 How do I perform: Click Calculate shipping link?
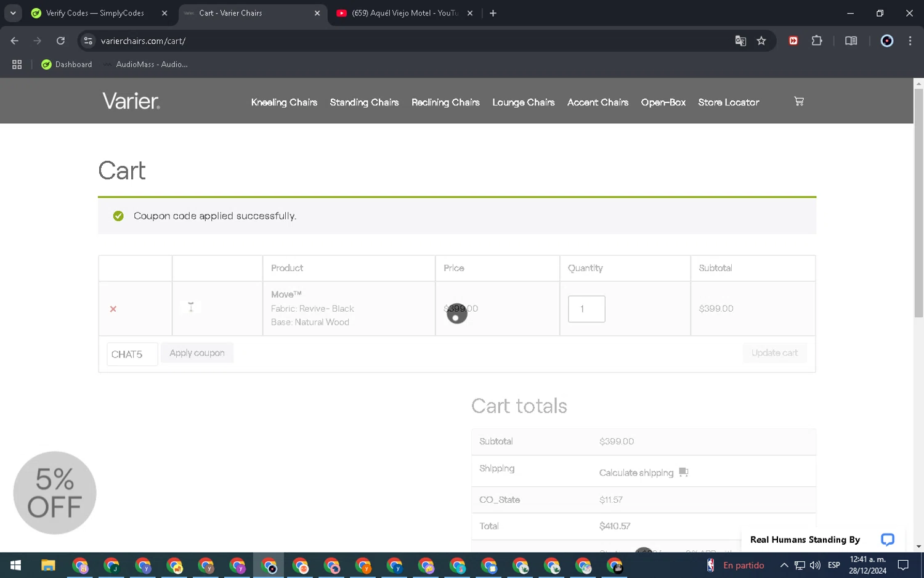(636, 473)
